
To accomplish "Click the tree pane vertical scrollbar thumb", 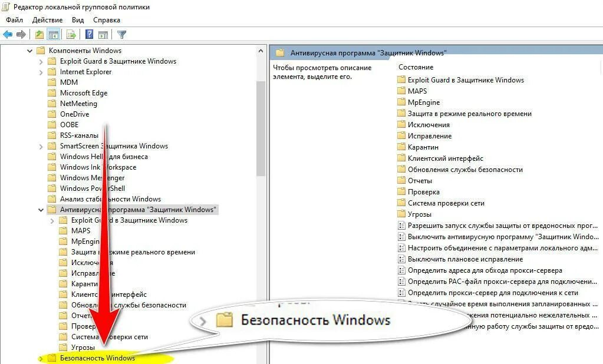I will click(261, 129).
